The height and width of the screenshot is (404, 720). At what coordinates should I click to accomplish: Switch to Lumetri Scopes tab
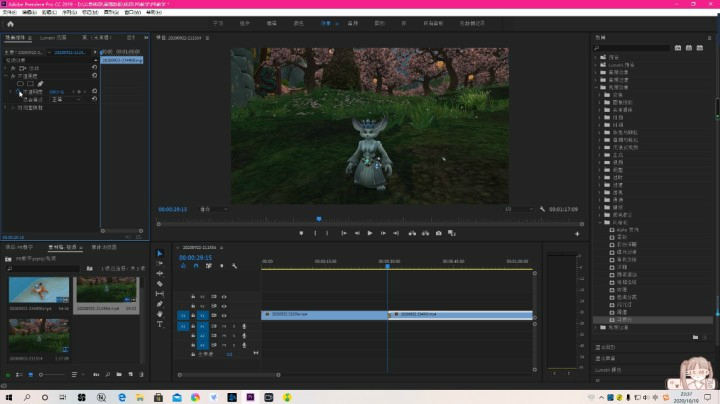click(53, 38)
